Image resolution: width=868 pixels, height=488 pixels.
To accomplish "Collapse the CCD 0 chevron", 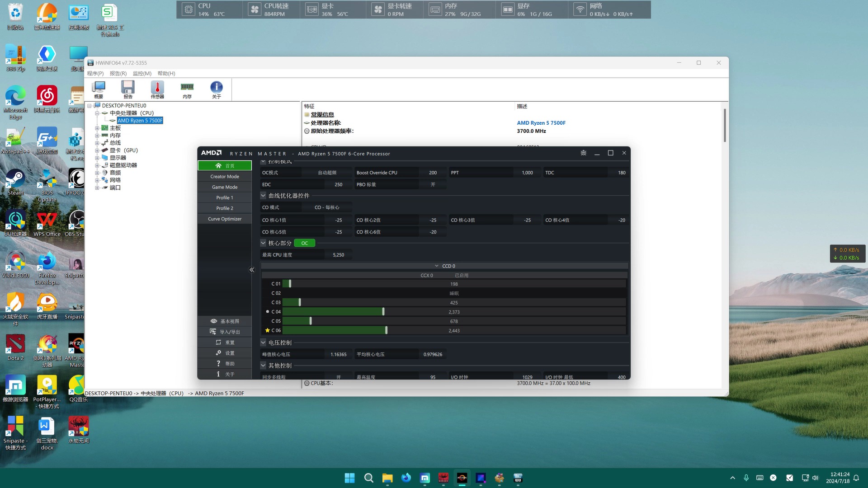I will coord(436,266).
